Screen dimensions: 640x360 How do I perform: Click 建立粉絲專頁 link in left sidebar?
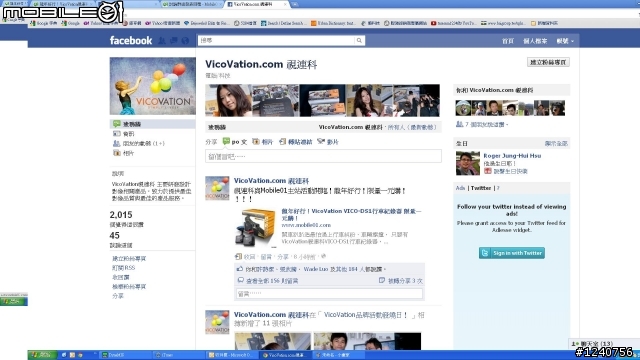[x=129, y=259]
